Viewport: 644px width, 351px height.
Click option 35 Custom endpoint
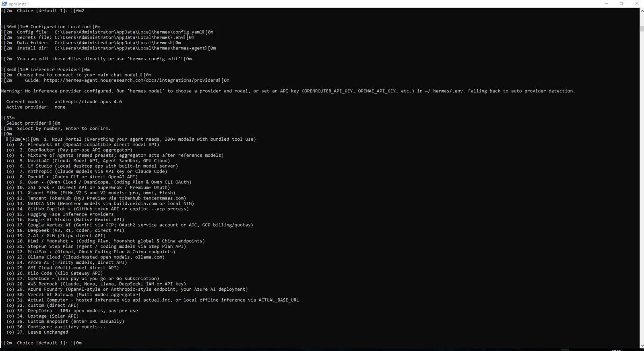pos(65,322)
